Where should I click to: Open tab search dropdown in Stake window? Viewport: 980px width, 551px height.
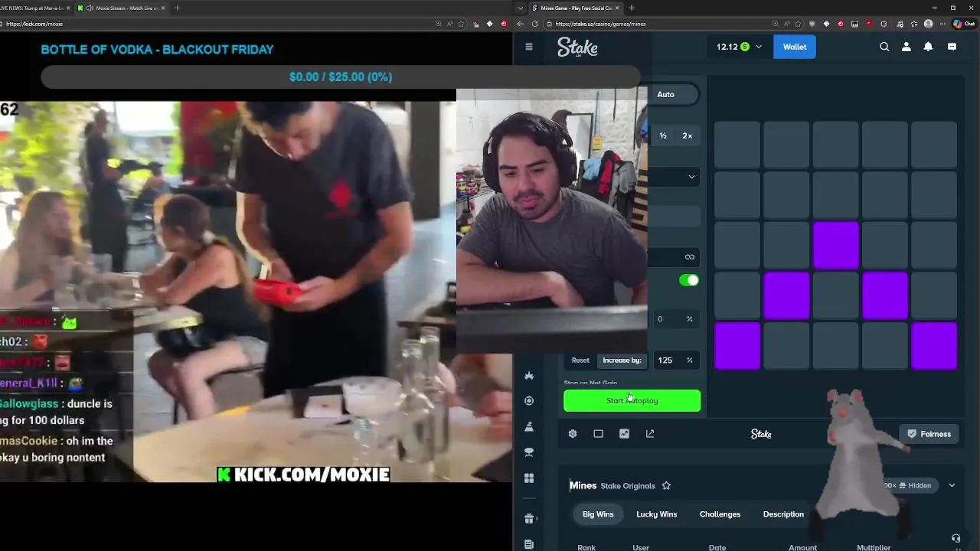521,8
